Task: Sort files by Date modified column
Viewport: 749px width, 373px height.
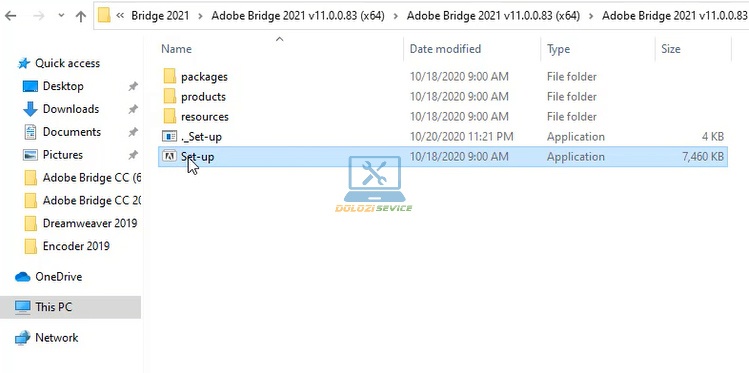Action: tap(445, 49)
